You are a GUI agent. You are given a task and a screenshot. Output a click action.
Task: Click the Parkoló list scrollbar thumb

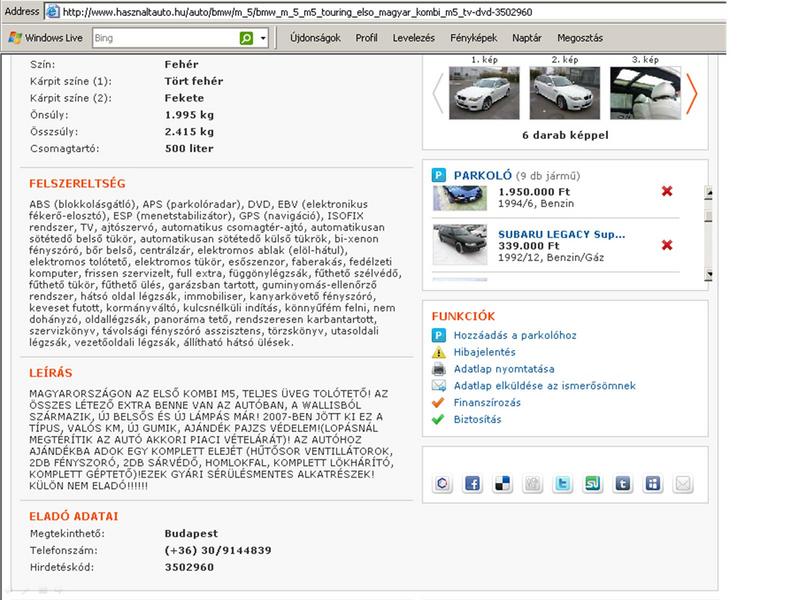[x=709, y=216]
